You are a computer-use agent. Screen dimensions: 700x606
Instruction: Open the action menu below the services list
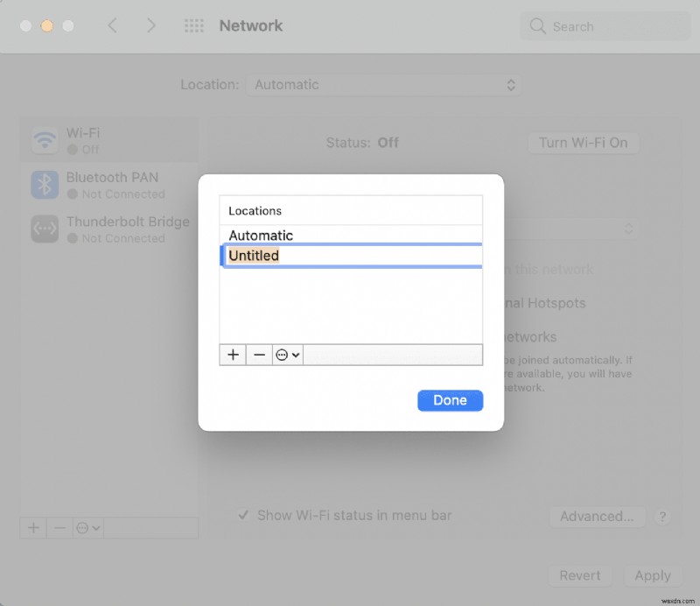(87, 528)
